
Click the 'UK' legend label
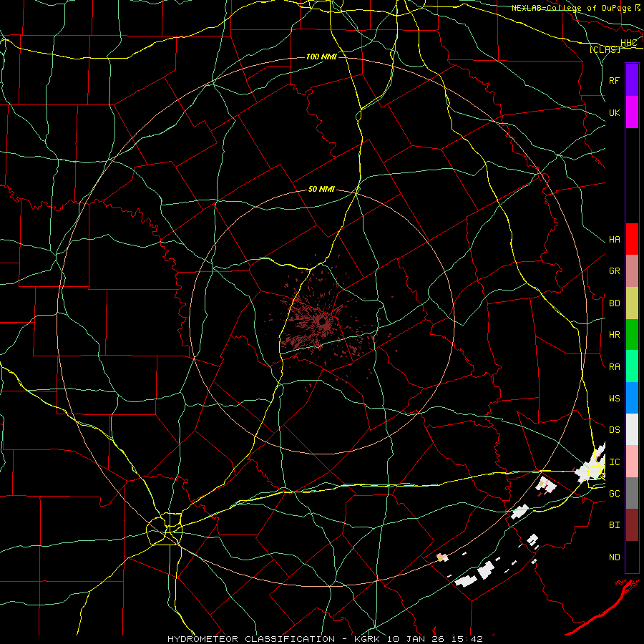pyautogui.click(x=614, y=112)
